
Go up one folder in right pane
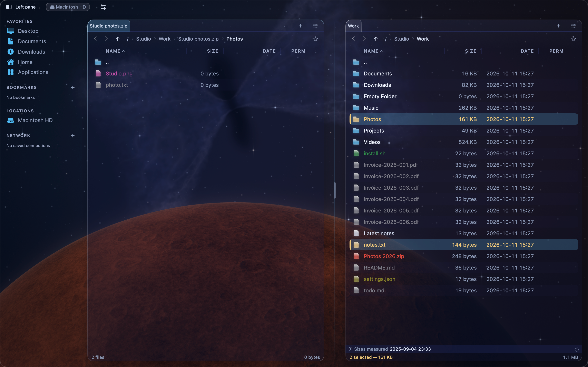[x=376, y=39]
